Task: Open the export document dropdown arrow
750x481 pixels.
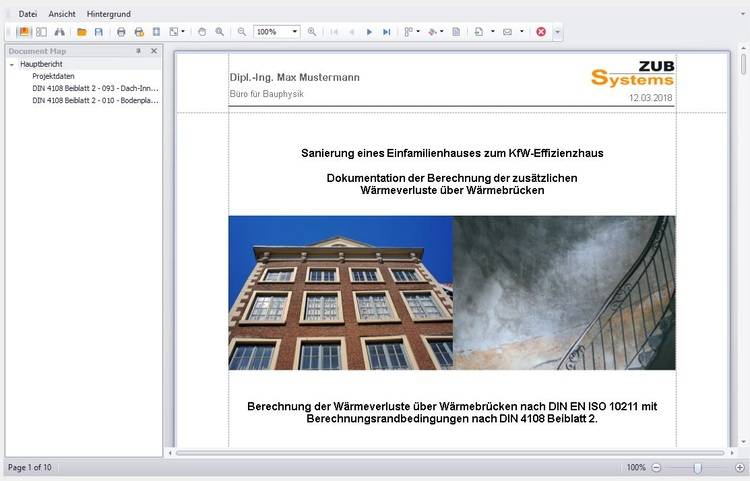Action: 493,32
